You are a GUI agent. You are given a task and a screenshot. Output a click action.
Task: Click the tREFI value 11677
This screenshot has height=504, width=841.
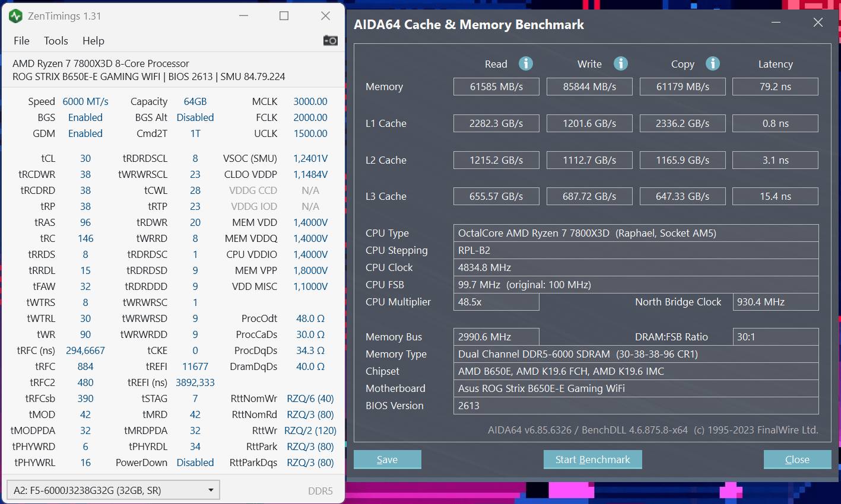click(x=195, y=366)
